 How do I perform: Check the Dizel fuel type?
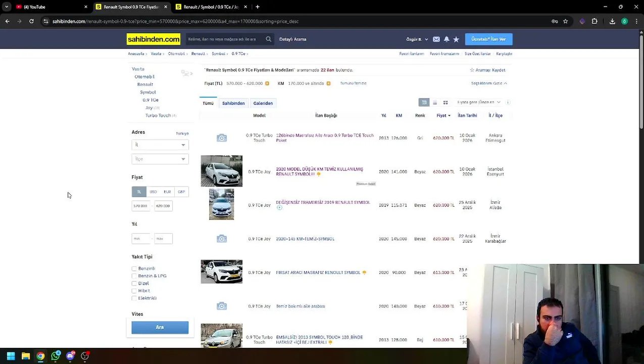point(134,284)
